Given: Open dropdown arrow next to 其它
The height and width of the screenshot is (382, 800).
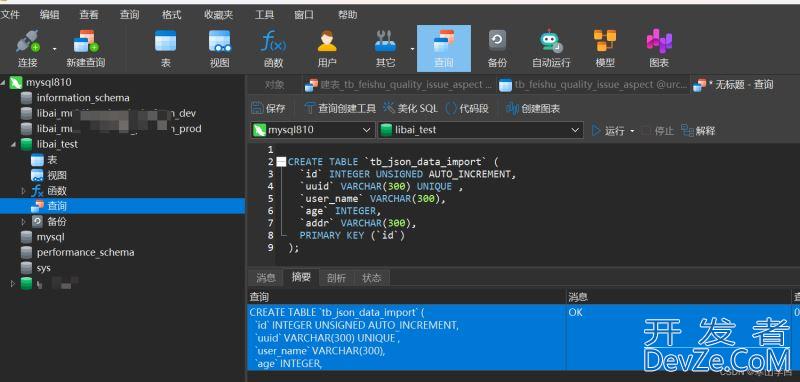Looking at the screenshot, I should (412, 49).
